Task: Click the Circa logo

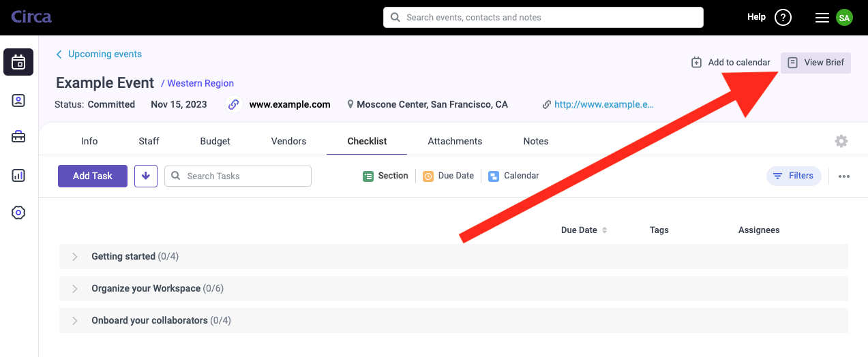Action: point(31,16)
